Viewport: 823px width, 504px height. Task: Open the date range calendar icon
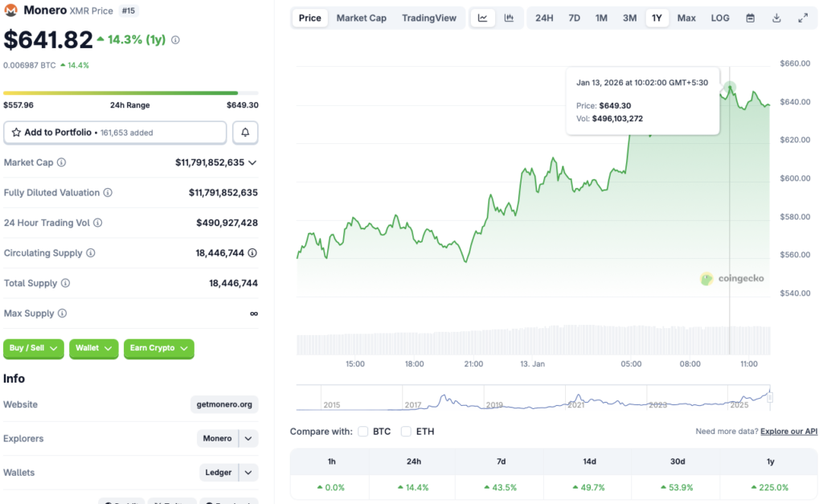(751, 17)
